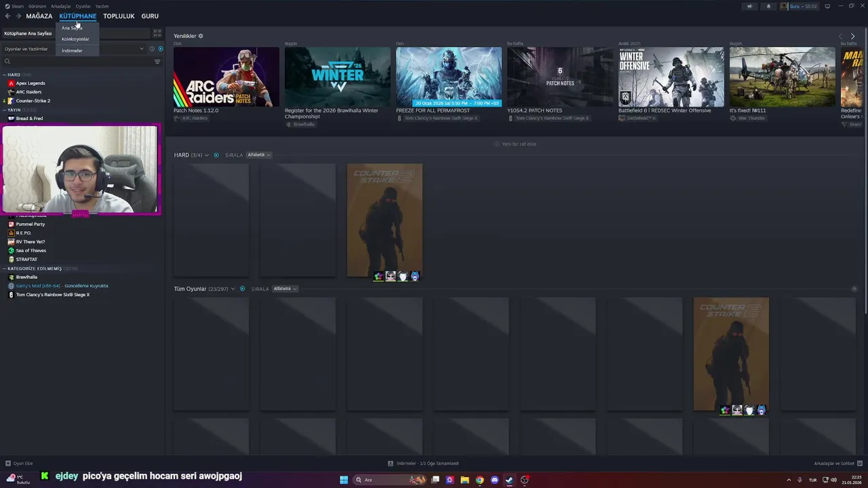The height and width of the screenshot is (488, 868).
Task: Open the Görünüm menu
Action: click(37, 6)
